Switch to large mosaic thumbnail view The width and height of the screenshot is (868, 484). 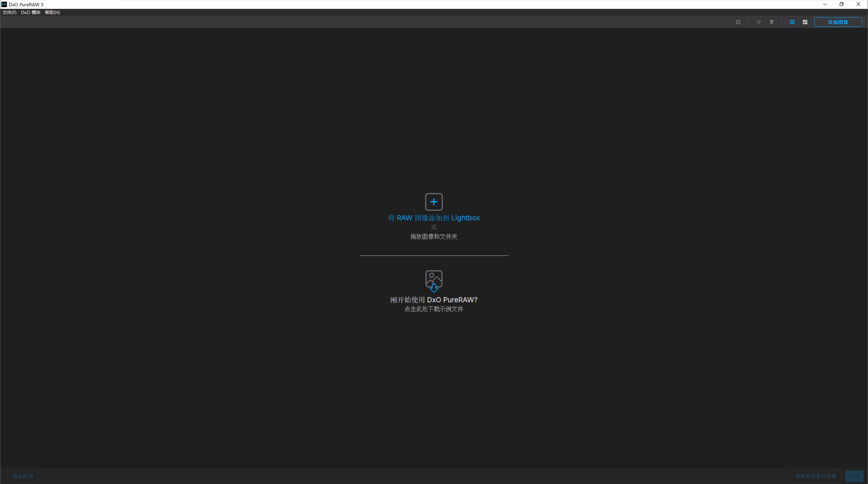[x=805, y=22]
